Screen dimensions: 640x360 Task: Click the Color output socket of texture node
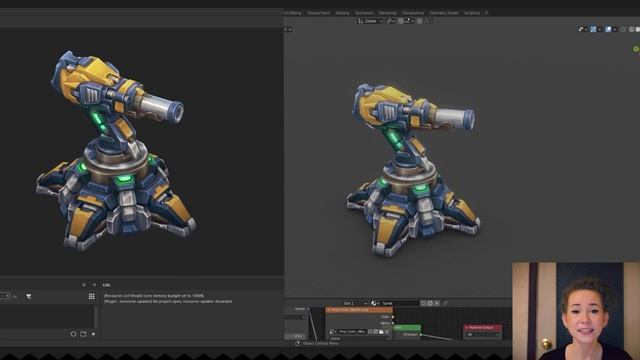tap(393, 317)
